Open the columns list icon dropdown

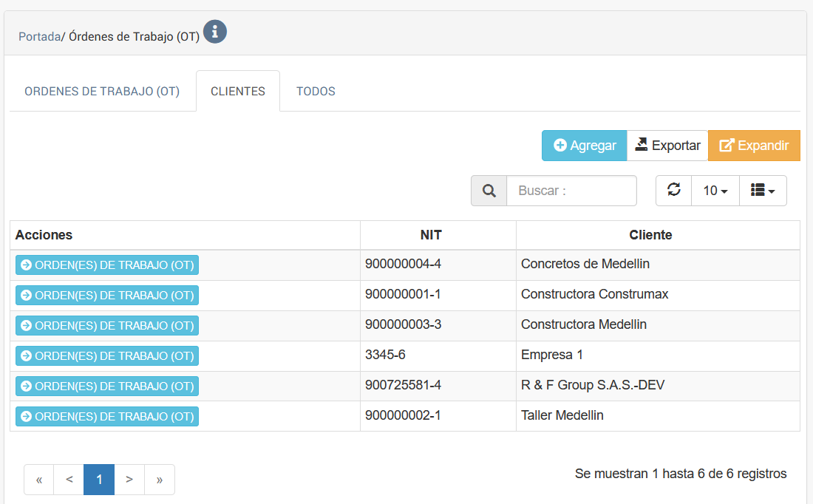(x=763, y=191)
